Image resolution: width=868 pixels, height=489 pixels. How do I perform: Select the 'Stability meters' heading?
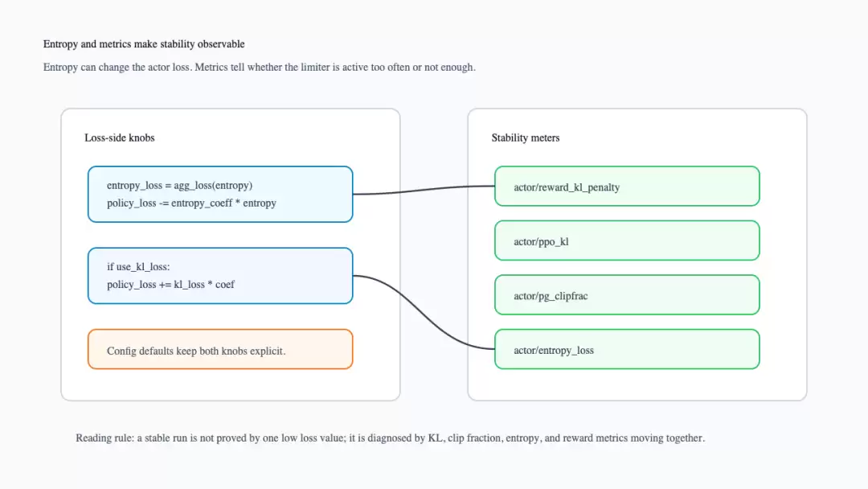(x=526, y=138)
